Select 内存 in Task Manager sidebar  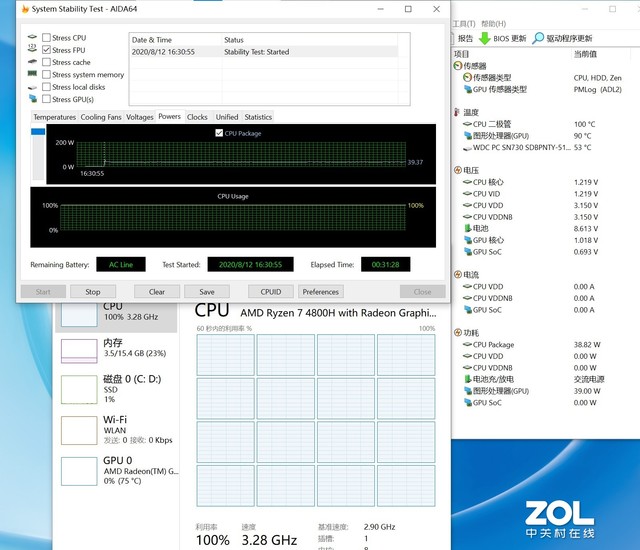tap(116, 349)
